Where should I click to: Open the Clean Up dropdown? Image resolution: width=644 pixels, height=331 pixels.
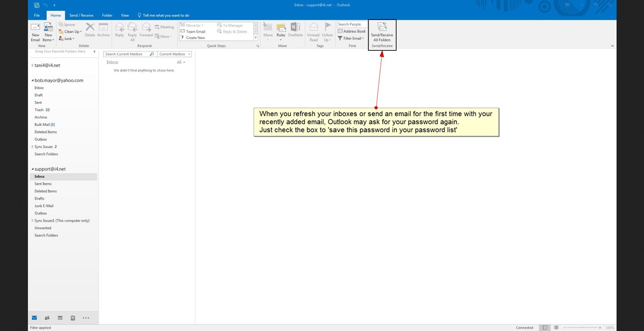[70, 32]
